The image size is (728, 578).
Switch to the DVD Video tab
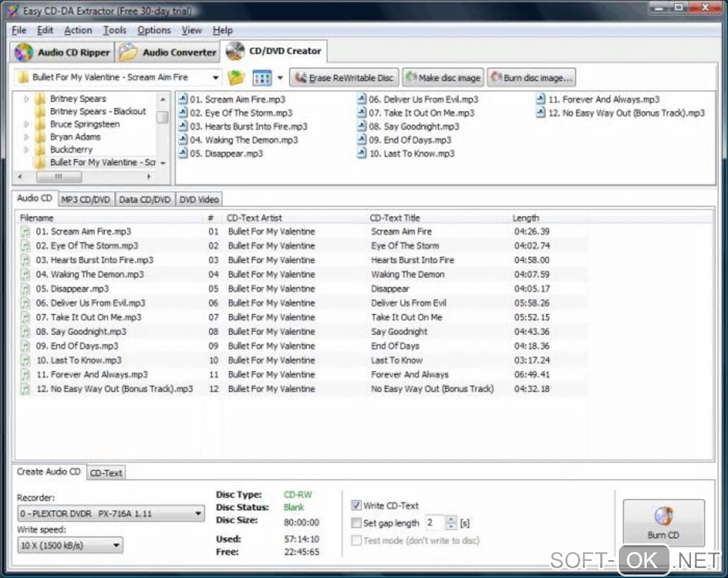point(199,200)
